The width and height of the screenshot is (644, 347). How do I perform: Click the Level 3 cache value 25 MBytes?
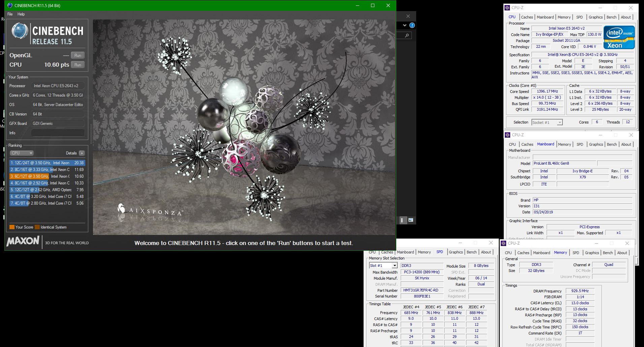(x=600, y=110)
